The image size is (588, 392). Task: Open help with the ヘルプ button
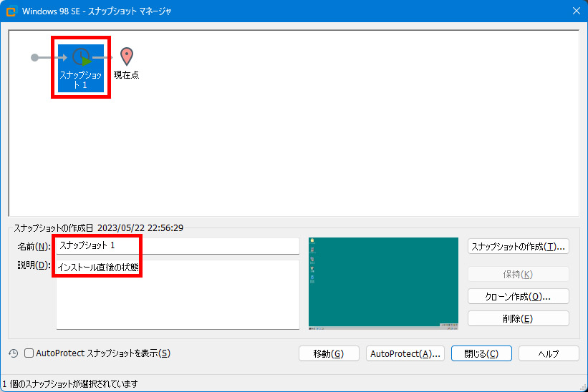click(x=548, y=353)
